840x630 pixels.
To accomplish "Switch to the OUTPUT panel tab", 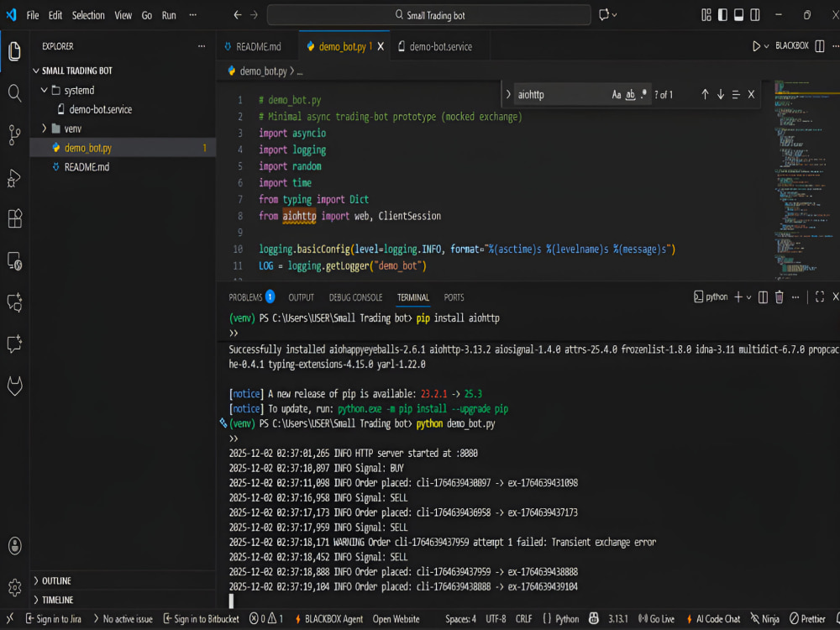I will pyautogui.click(x=301, y=297).
